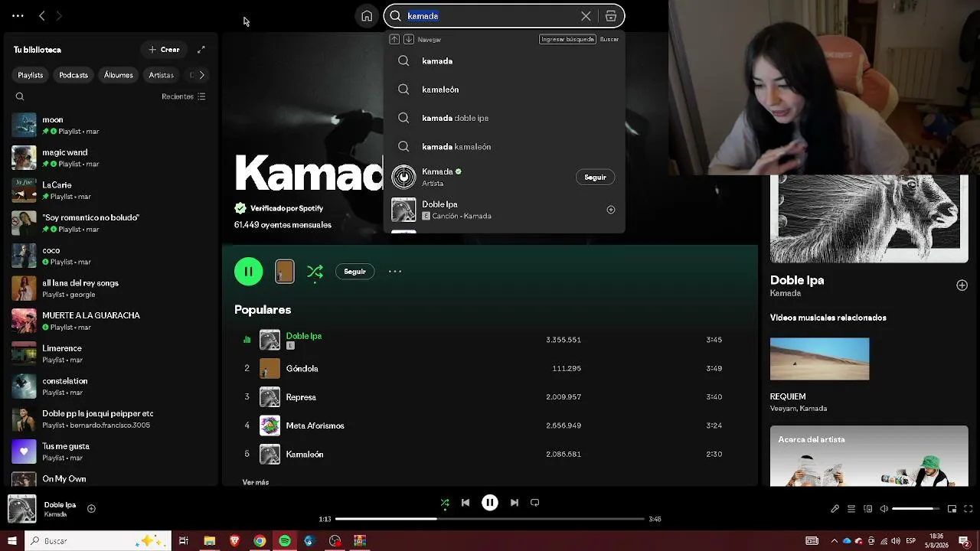Expand the library panel to full view

click(201, 50)
